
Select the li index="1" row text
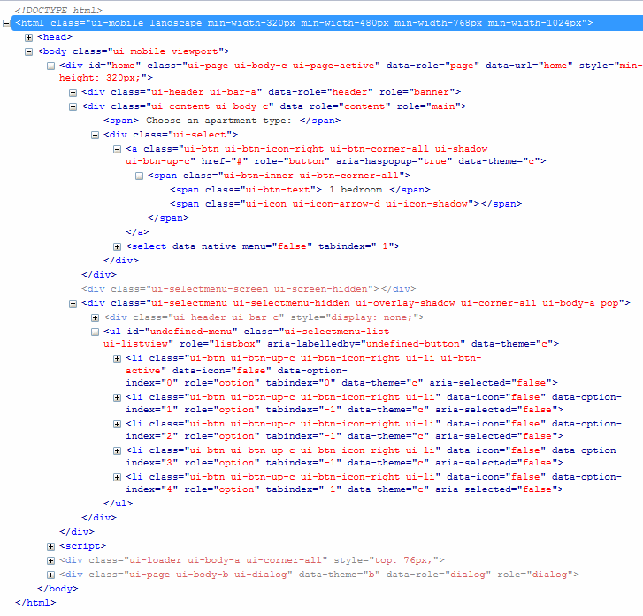point(373,403)
